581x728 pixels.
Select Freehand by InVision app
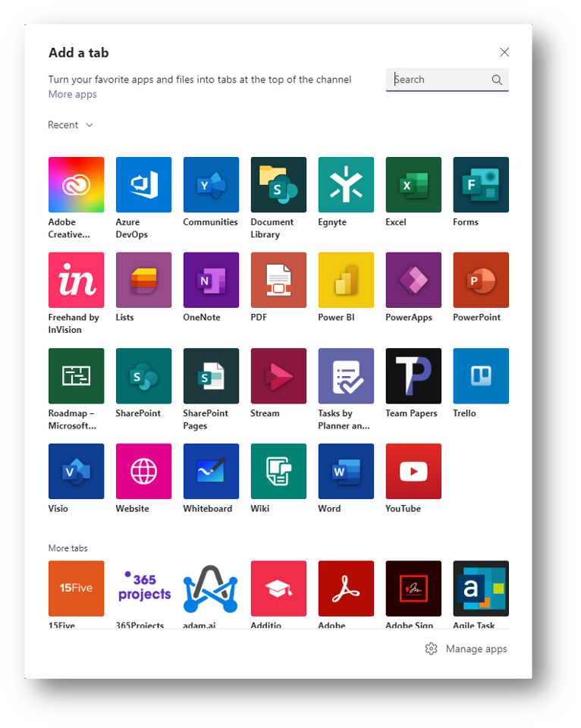(x=76, y=280)
